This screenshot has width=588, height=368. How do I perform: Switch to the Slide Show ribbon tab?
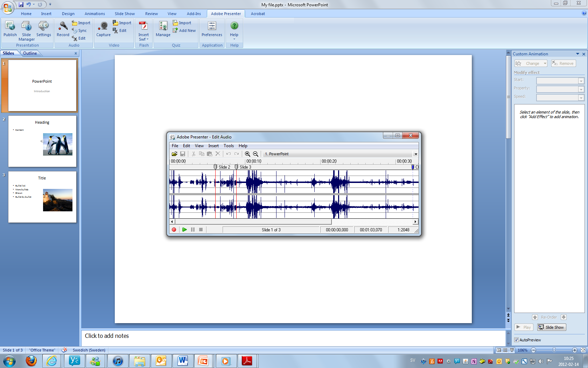(125, 14)
